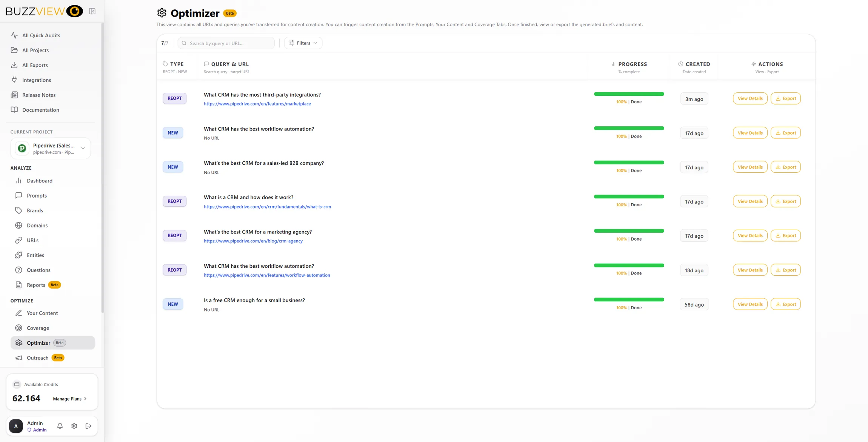Export the sales-led B2B company row
Screen dimensions: 868x442
[785, 167]
